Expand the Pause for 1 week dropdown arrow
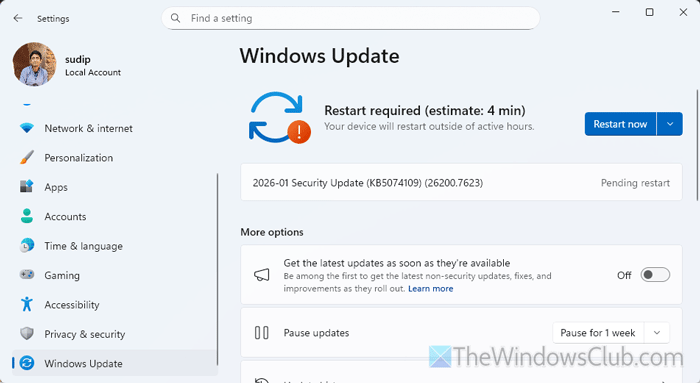 657,333
